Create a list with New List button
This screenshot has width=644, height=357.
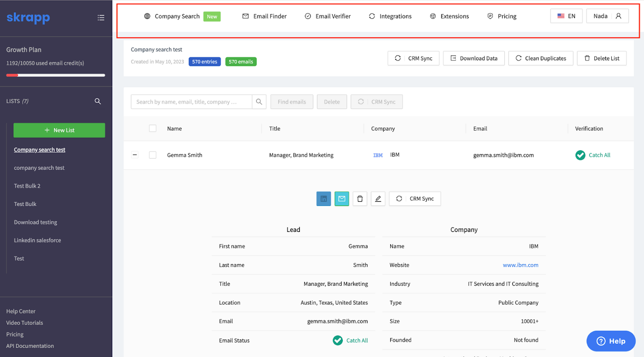tap(59, 130)
